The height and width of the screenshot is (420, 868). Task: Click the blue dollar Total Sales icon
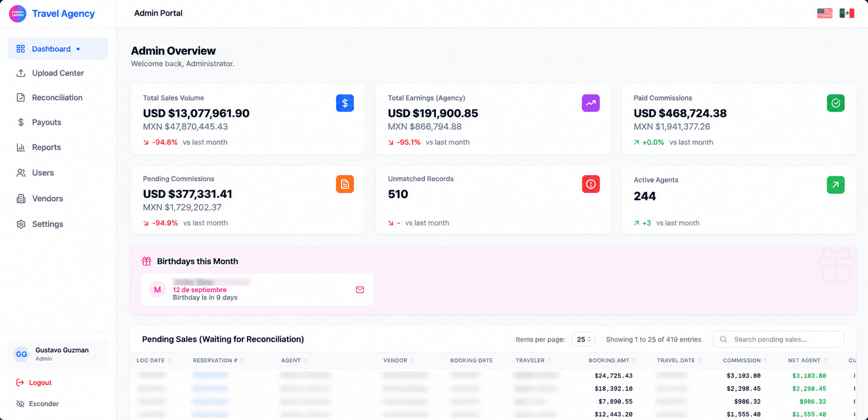pos(345,103)
